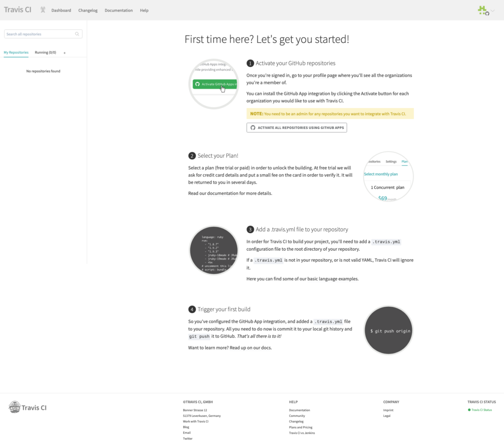Switch to the Running (0/0) tab
Viewport: 504px width, 445px height.
tap(45, 52)
